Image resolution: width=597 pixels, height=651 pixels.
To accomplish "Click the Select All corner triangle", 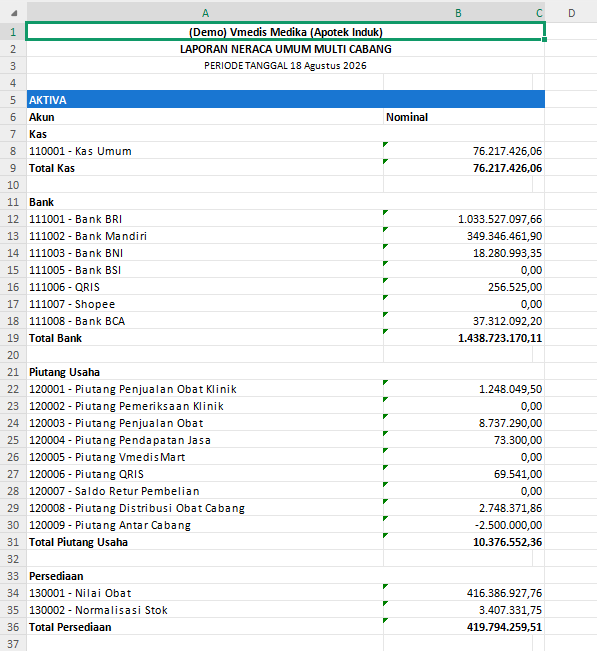I will (14, 13).
